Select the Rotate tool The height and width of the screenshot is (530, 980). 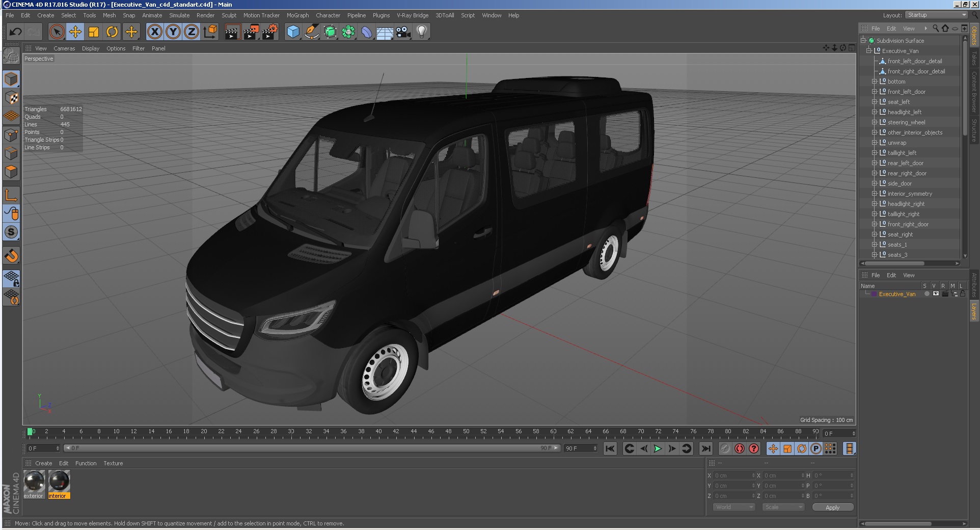tap(112, 32)
